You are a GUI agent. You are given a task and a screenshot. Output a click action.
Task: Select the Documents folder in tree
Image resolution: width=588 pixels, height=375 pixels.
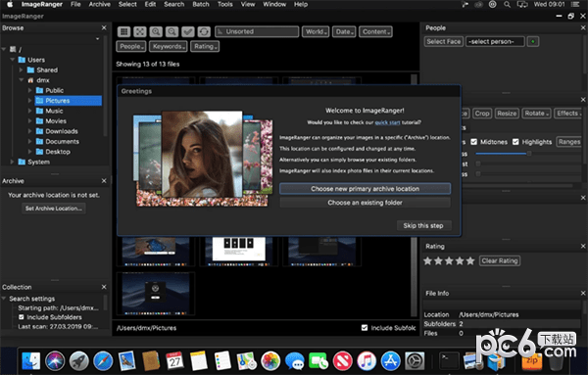[x=63, y=142]
